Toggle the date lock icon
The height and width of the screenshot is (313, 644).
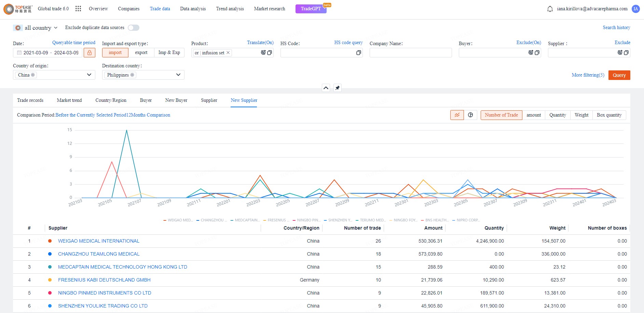(x=90, y=53)
